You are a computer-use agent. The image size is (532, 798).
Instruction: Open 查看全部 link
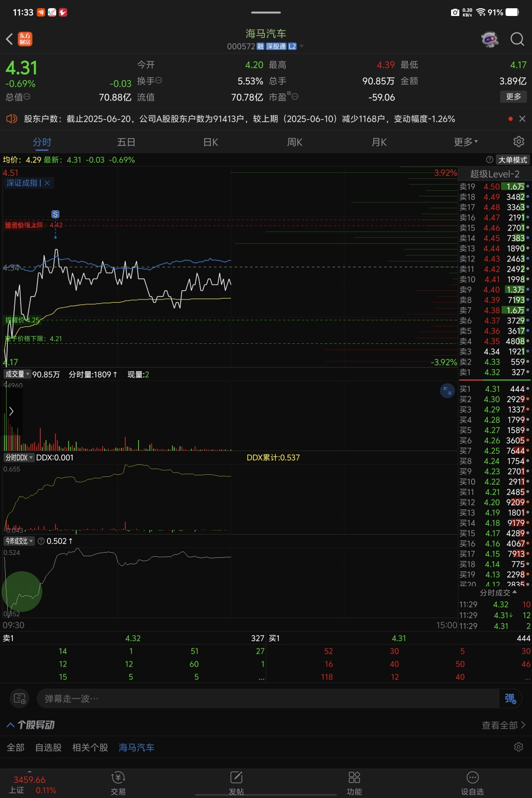tap(504, 725)
